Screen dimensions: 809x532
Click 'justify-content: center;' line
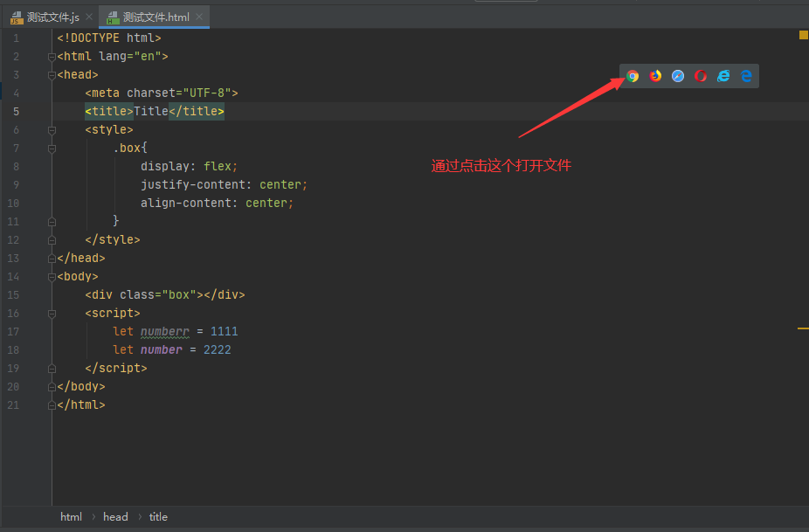(224, 184)
